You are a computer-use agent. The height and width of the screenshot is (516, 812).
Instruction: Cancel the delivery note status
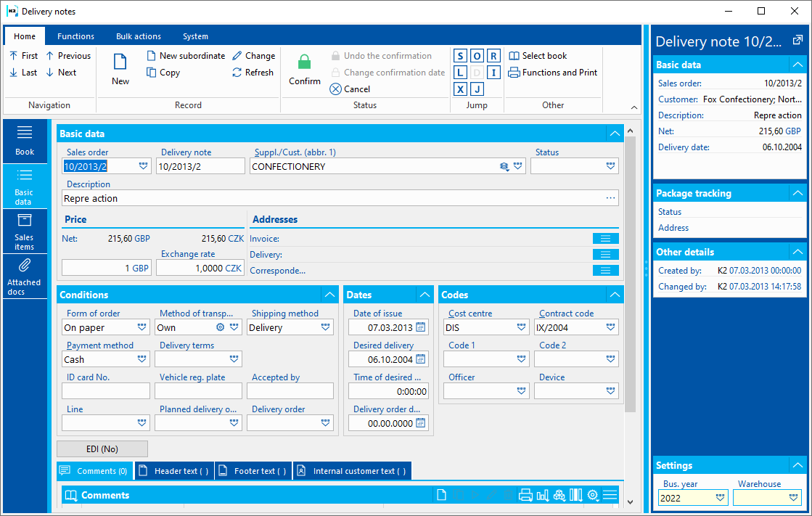[x=350, y=89]
